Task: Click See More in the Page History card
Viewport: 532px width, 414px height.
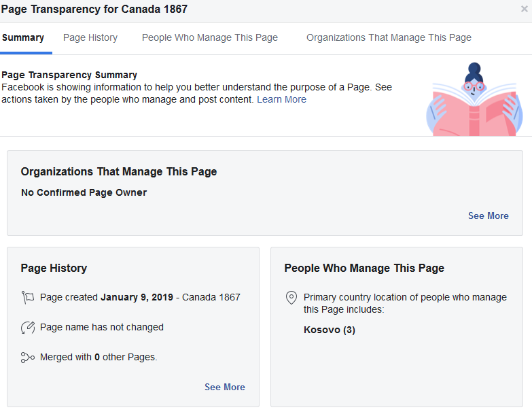Action: point(225,387)
